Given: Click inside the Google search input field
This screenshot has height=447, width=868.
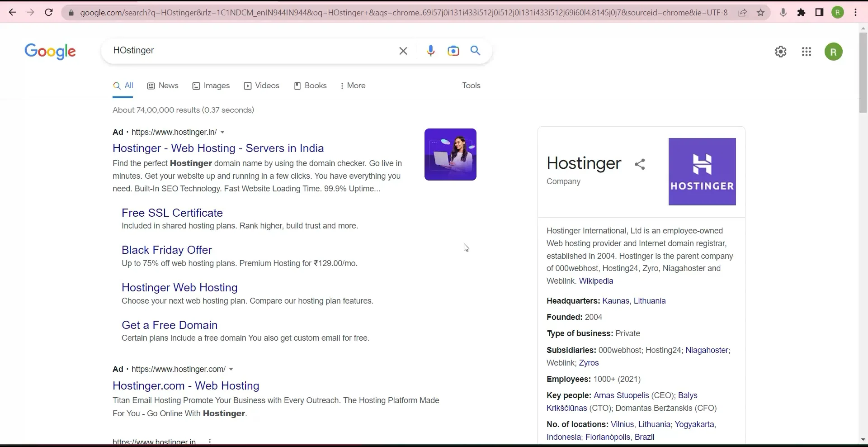Looking at the screenshot, I should pyautogui.click(x=251, y=51).
